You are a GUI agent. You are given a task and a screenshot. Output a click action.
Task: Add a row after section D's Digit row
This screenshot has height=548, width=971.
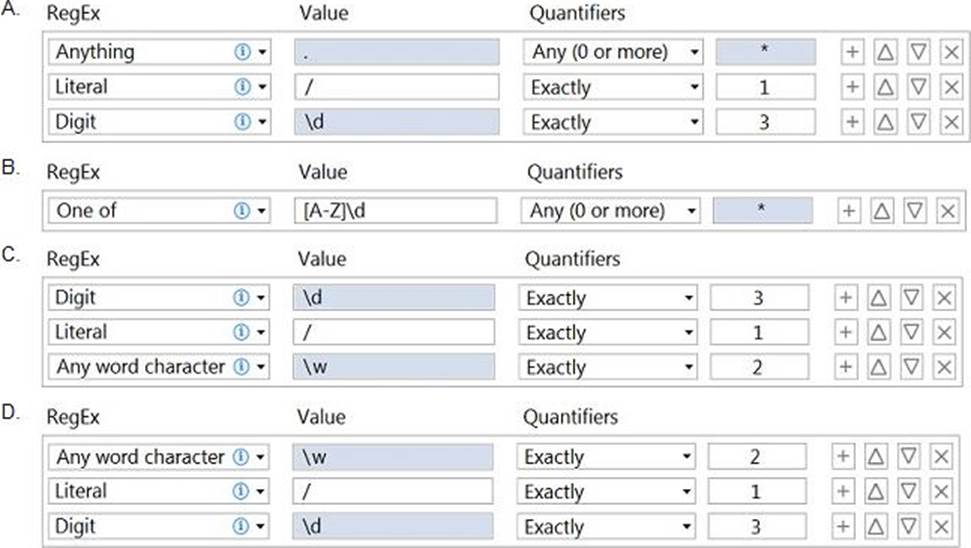point(842,527)
